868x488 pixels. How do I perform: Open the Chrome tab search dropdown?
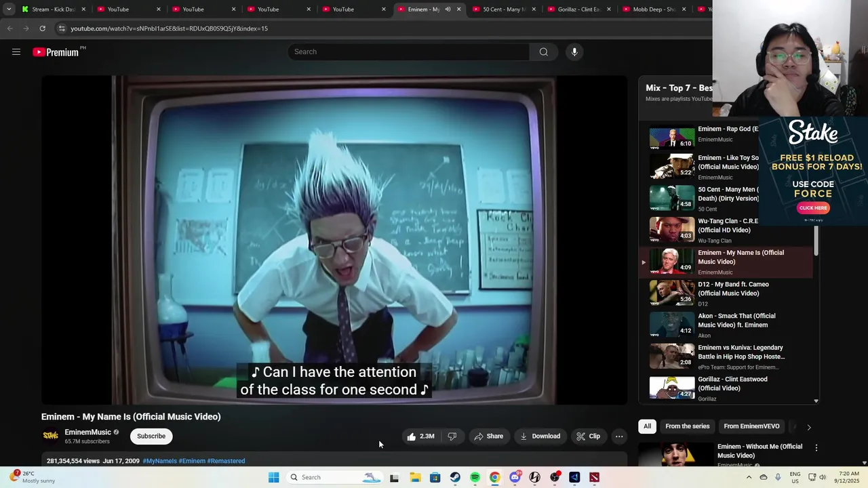tap(9, 9)
